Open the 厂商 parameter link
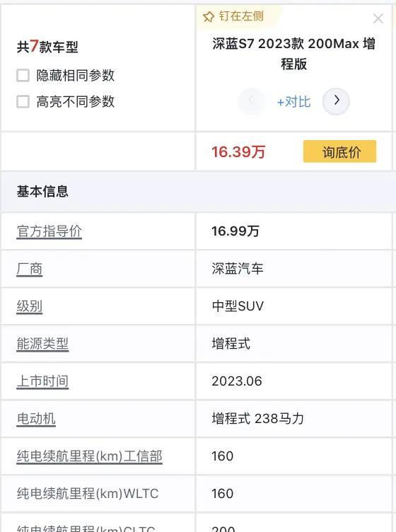The width and height of the screenshot is (396, 532). [30, 269]
